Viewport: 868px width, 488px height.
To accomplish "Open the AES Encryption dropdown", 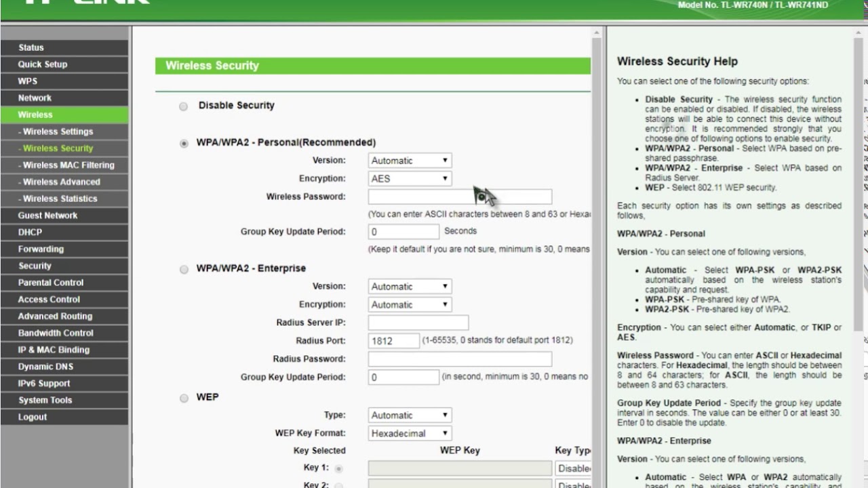I will [x=410, y=179].
